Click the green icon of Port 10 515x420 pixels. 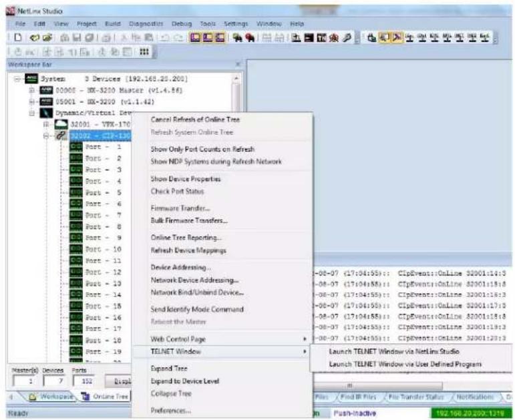pyautogui.click(x=76, y=249)
